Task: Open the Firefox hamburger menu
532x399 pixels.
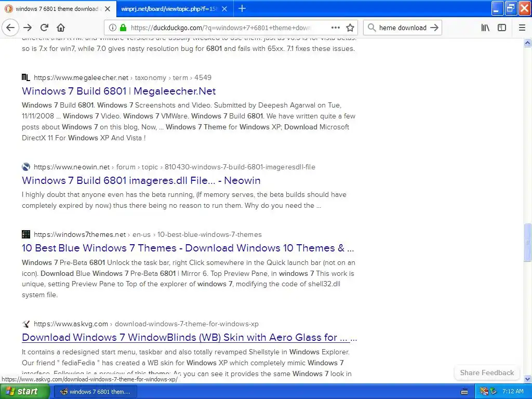Action: click(522, 28)
